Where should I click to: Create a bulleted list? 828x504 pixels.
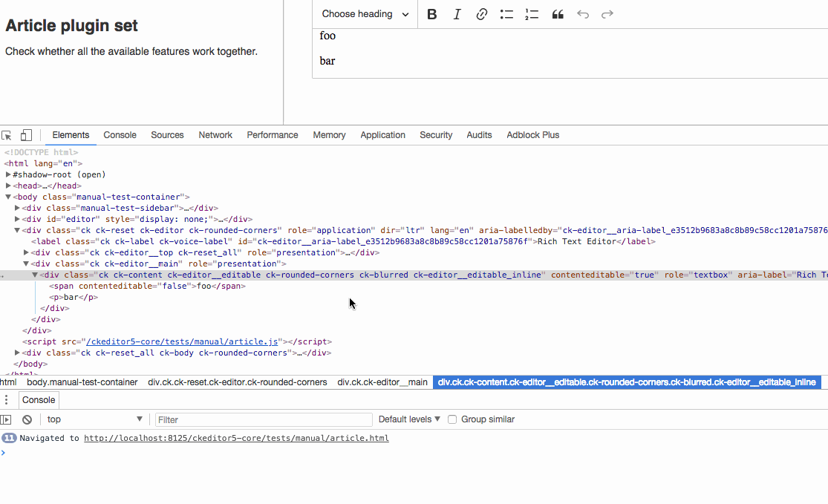[x=506, y=13]
